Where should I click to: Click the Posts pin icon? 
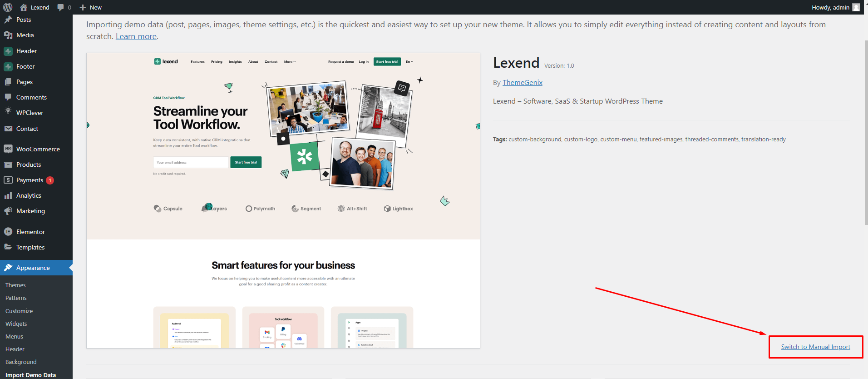coord(8,20)
